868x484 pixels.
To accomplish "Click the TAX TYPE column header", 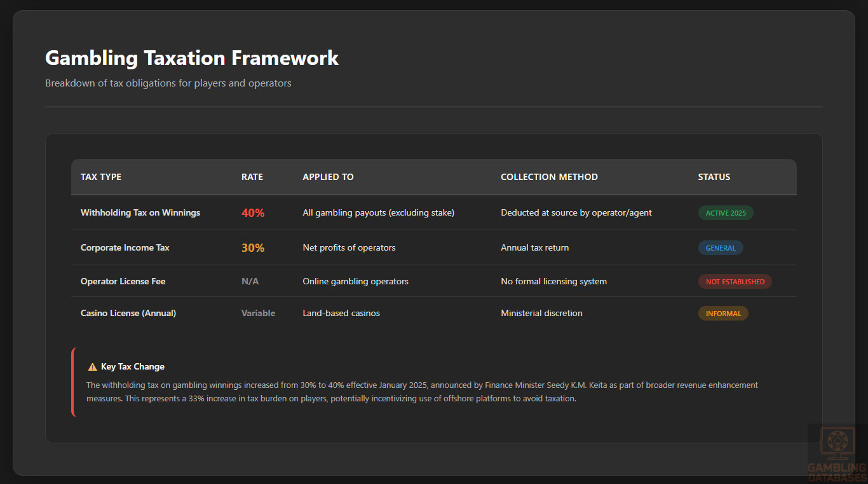I will tap(101, 177).
